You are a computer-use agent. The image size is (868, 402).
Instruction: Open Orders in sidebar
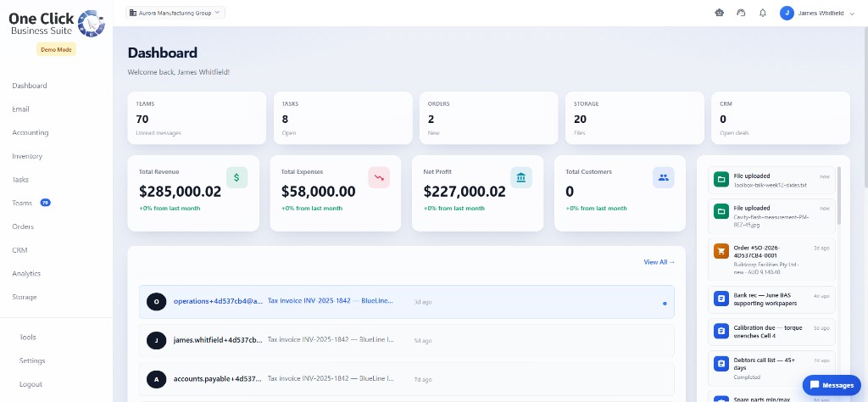23,226
